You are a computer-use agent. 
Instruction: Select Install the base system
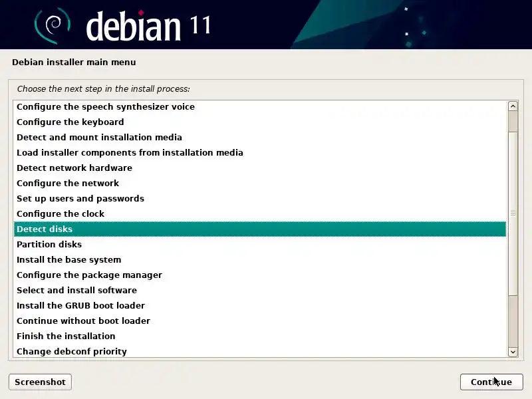[x=260, y=259]
